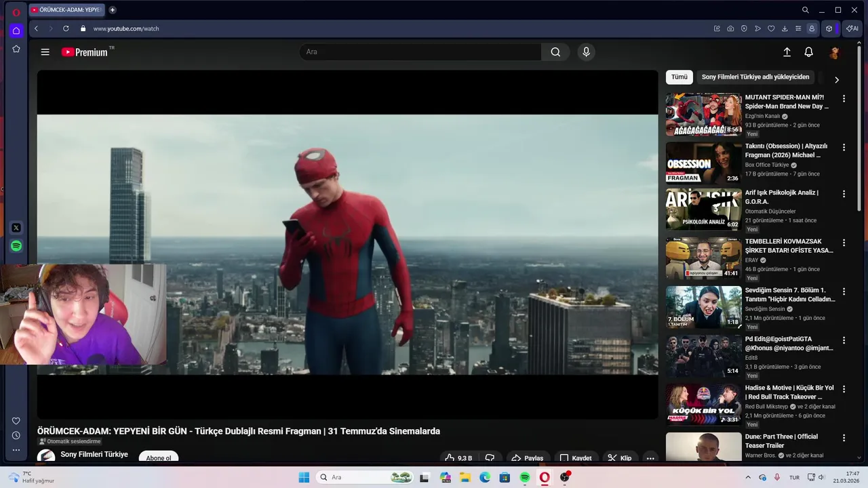Open options for Pd Edit@EgoistPatiGTA video
868x488 pixels.
pos(844,340)
